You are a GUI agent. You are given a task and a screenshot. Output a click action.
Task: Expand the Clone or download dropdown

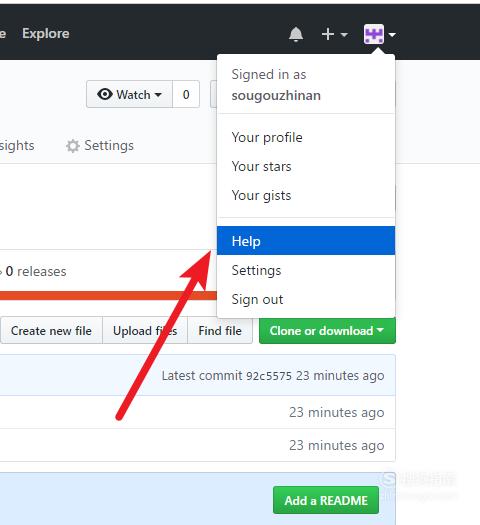(x=327, y=330)
